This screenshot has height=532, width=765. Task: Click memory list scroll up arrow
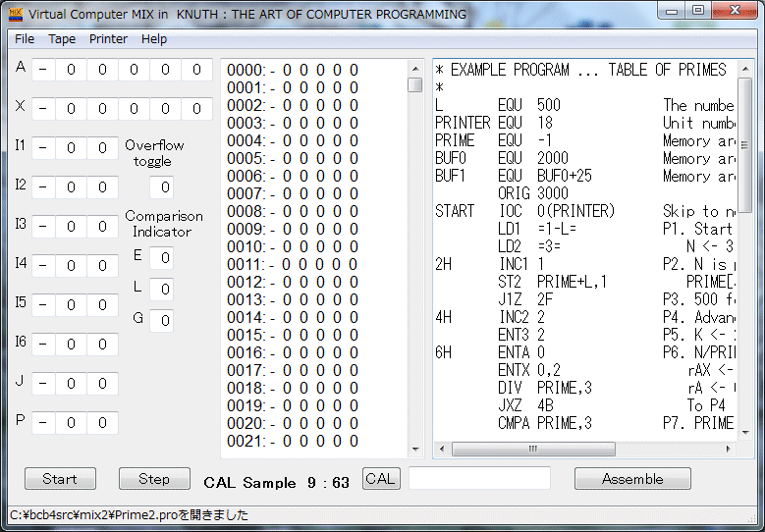click(415, 69)
